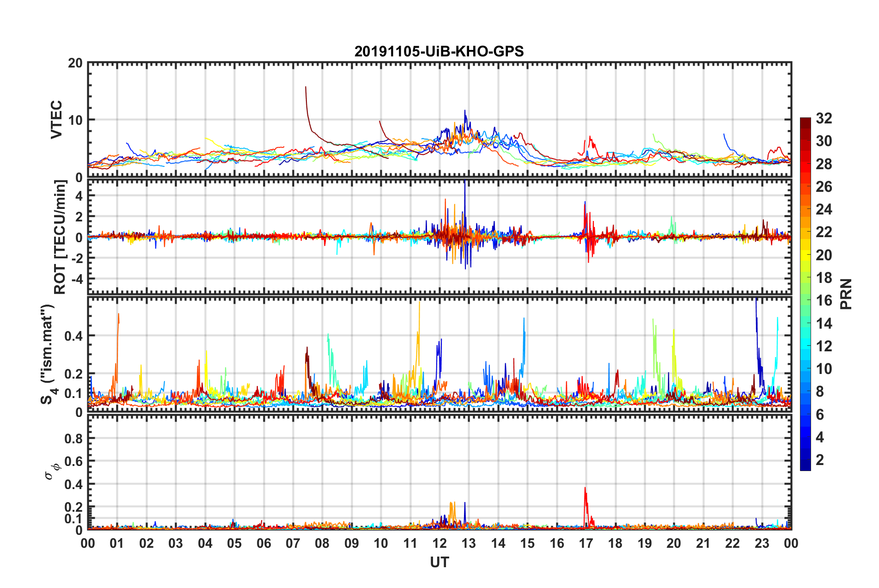Click colorbar tick label 16
879x588 pixels.
(x=824, y=300)
